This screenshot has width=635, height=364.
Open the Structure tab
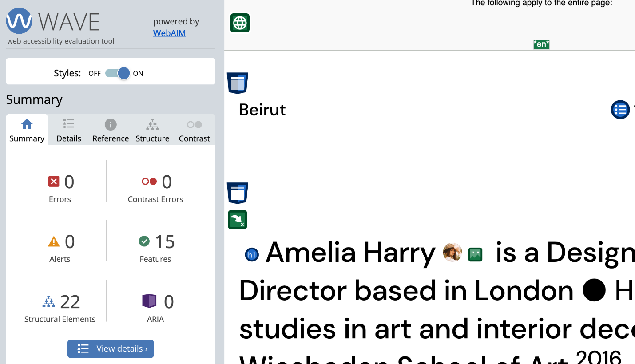[x=152, y=130]
